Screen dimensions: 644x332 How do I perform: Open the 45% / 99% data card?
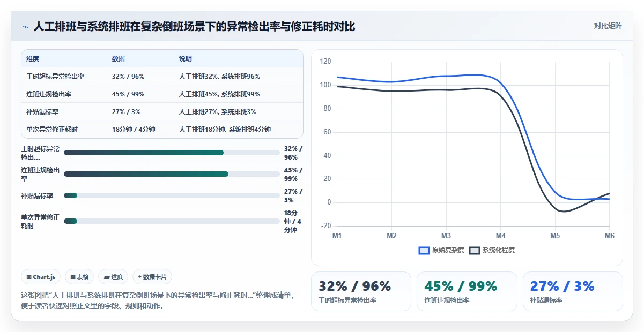click(x=467, y=291)
